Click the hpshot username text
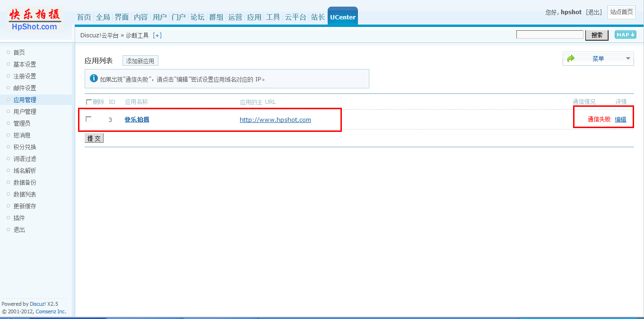This screenshot has height=319, width=644. tap(571, 12)
